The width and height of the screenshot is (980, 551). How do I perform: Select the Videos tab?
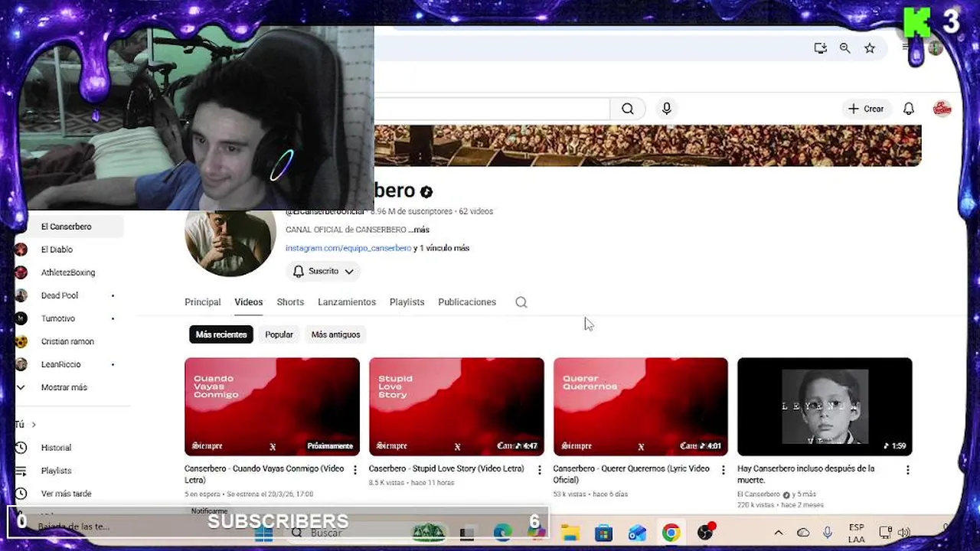(248, 302)
